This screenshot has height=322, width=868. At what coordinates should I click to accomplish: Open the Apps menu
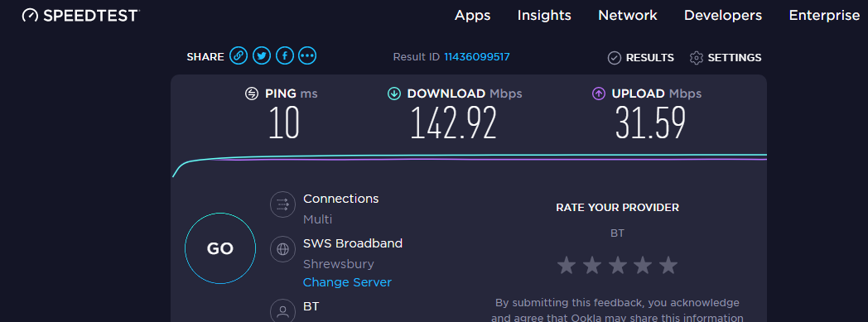coord(473,16)
